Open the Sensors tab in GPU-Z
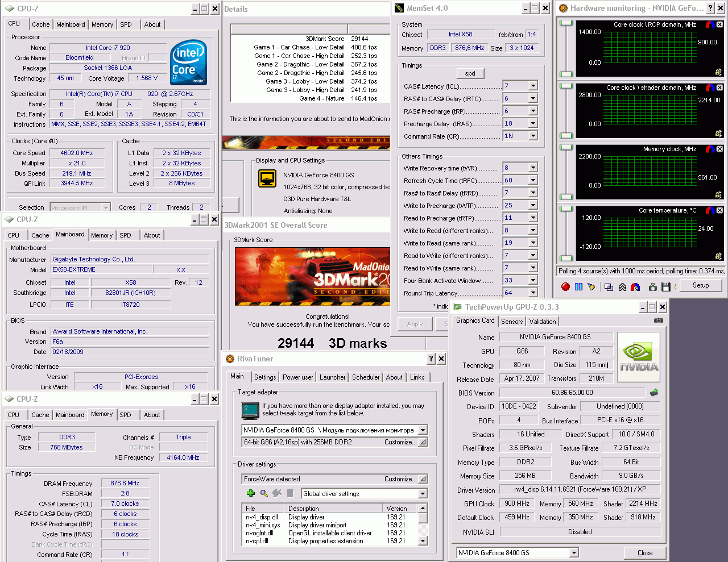 [512, 322]
